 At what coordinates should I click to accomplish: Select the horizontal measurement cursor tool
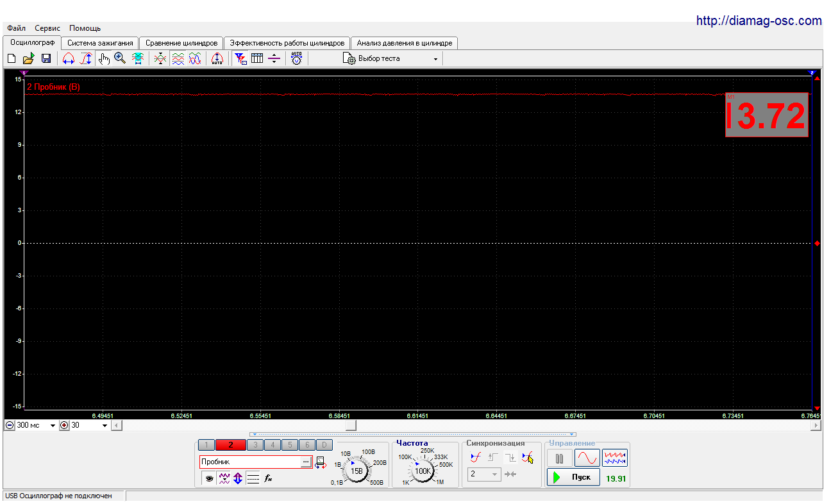[x=69, y=58]
